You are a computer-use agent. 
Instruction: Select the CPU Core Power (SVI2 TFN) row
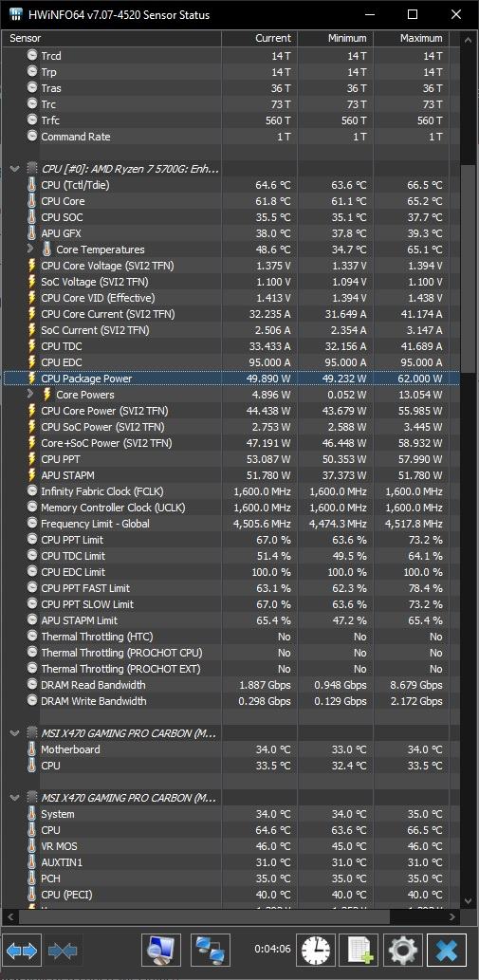tap(231, 411)
